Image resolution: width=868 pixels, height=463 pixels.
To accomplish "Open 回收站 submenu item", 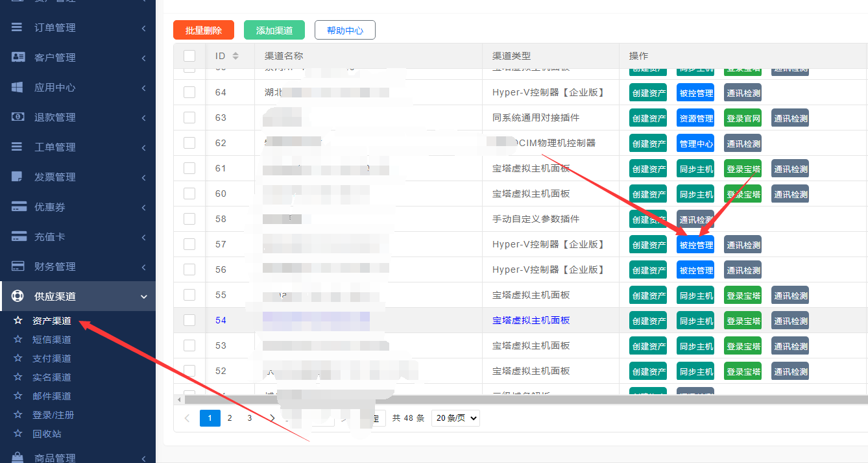I will [x=47, y=434].
